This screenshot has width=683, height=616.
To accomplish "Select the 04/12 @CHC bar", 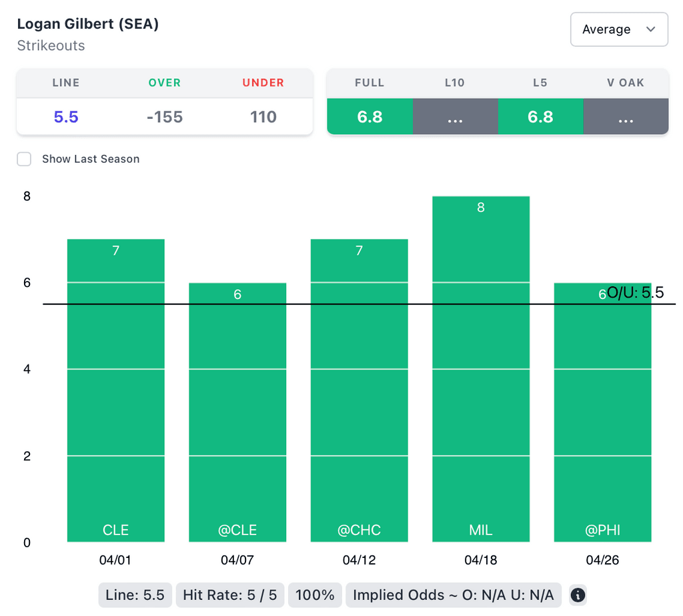I will 360,390.
